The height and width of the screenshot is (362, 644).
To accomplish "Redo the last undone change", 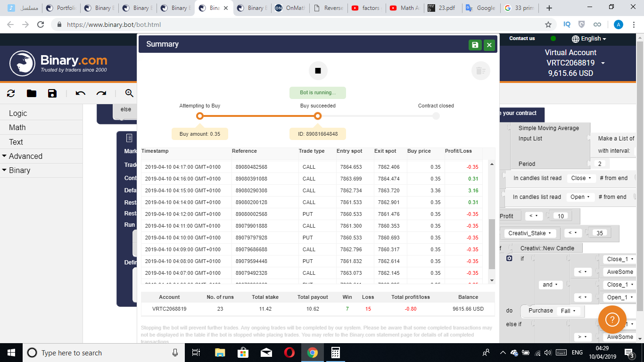I will [101, 93].
